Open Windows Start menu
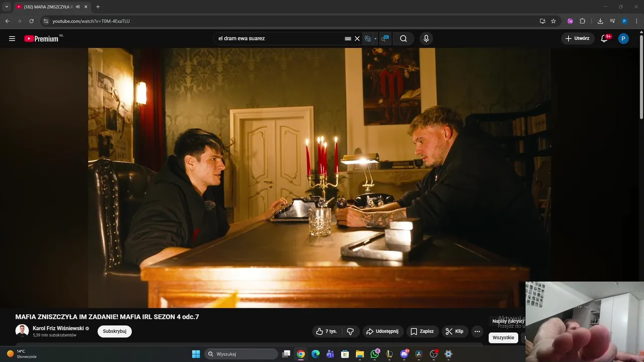This screenshot has width=644, height=362. pos(196,354)
